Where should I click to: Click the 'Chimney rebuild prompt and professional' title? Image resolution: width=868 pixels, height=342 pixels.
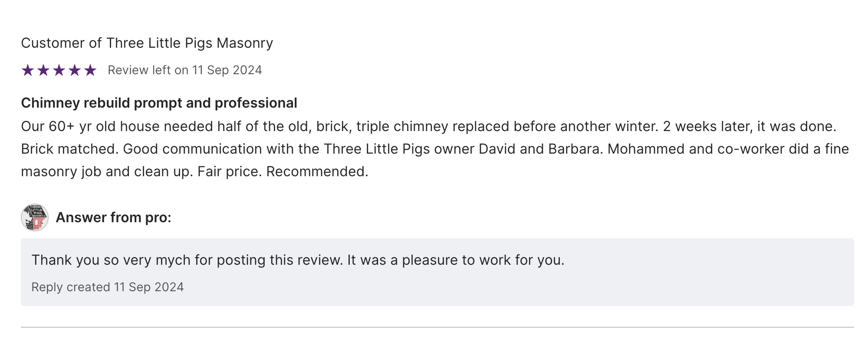(159, 103)
